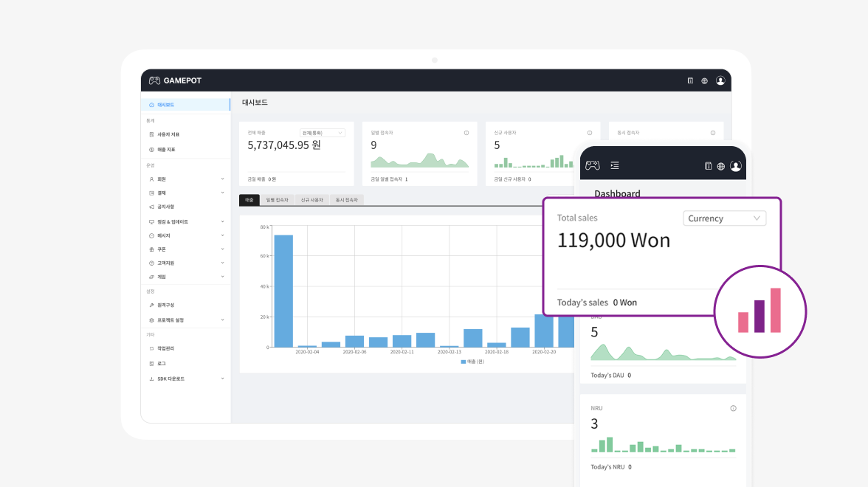
Task: Expand the 회원 sidebar menu
Action: point(186,179)
